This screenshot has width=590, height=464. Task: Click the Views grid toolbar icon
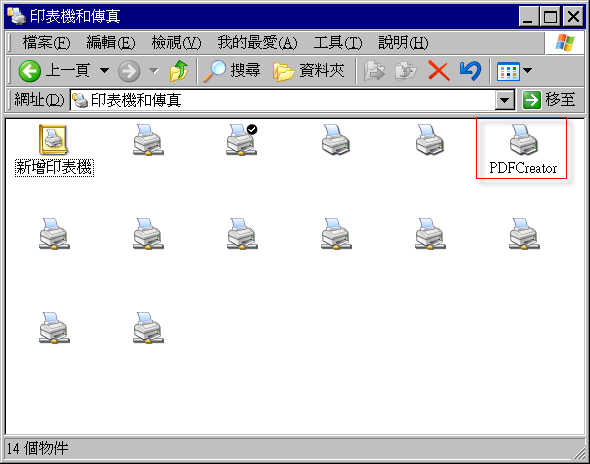pyautogui.click(x=508, y=71)
